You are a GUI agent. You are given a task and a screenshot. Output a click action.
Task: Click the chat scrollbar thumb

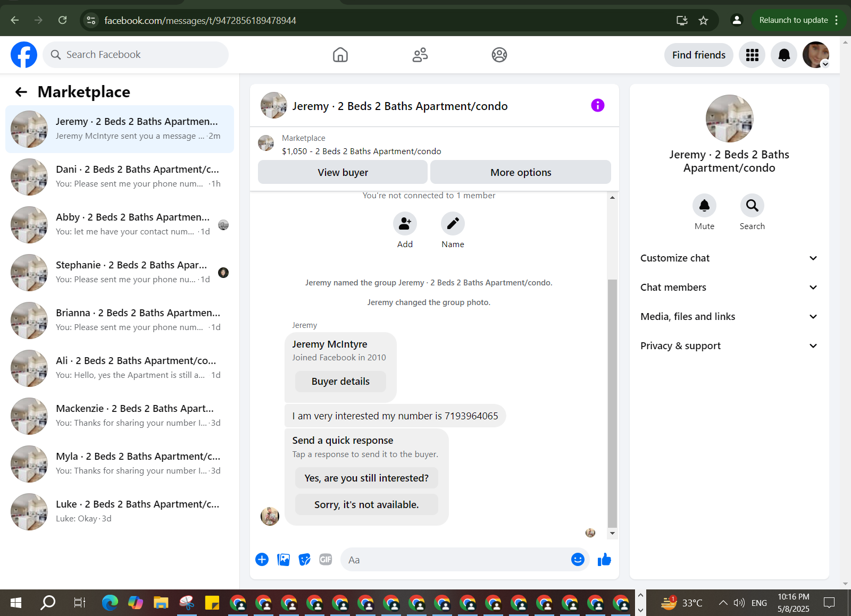pos(612,403)
